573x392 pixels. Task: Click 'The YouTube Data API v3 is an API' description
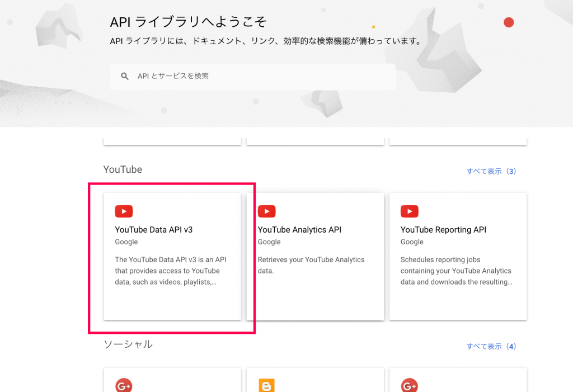coord(171,271)
